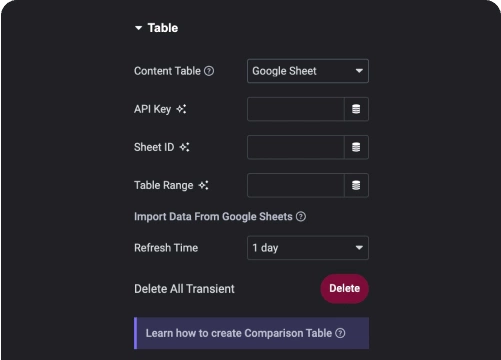Open dynamic tags icon for Table Range
The height and width of the screenshot is (360, 501).
(x=356, y=185)
